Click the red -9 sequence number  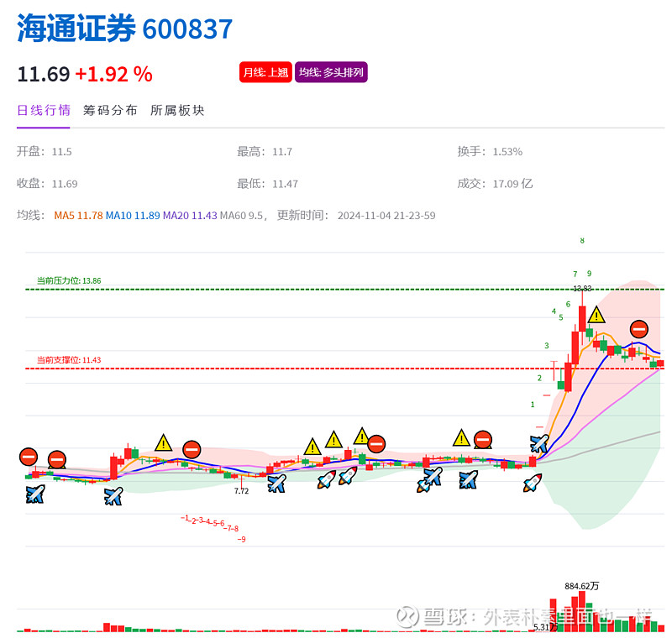(x=242, y=540)
